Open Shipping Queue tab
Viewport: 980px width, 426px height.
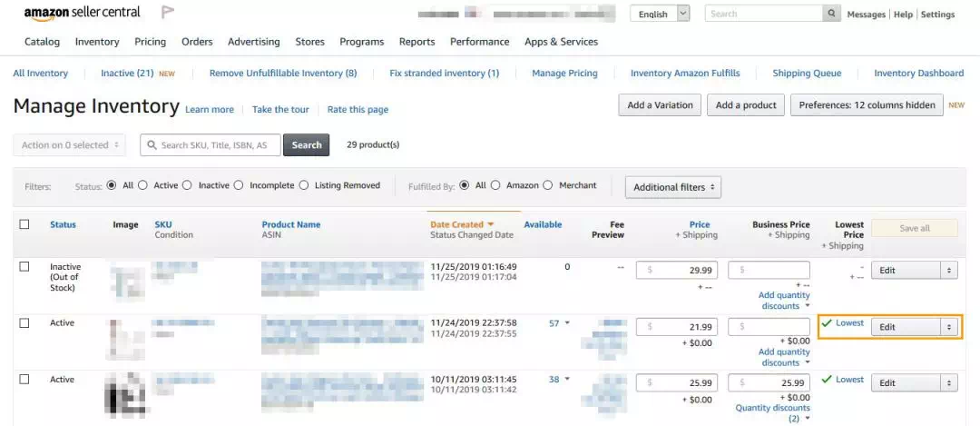pos(807,74)
